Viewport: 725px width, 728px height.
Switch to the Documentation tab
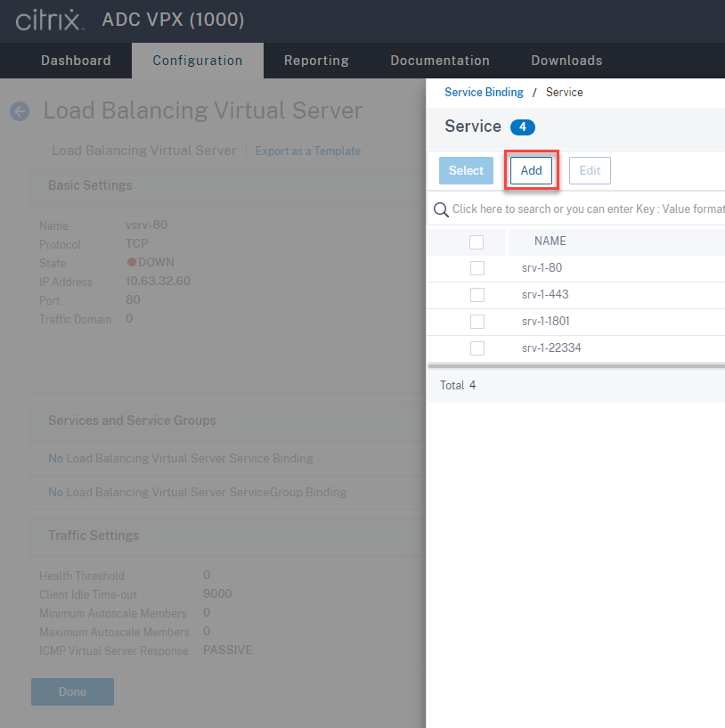point(439,61)
